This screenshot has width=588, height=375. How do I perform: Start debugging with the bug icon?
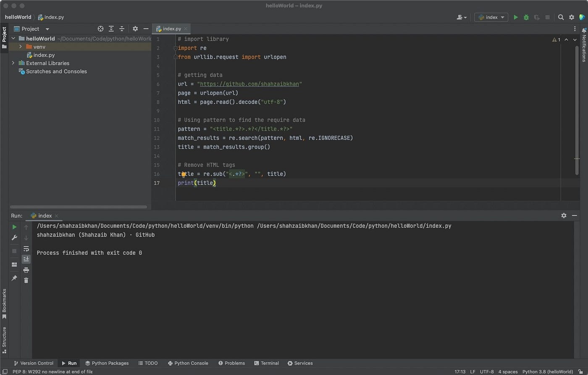coord(526,17)
